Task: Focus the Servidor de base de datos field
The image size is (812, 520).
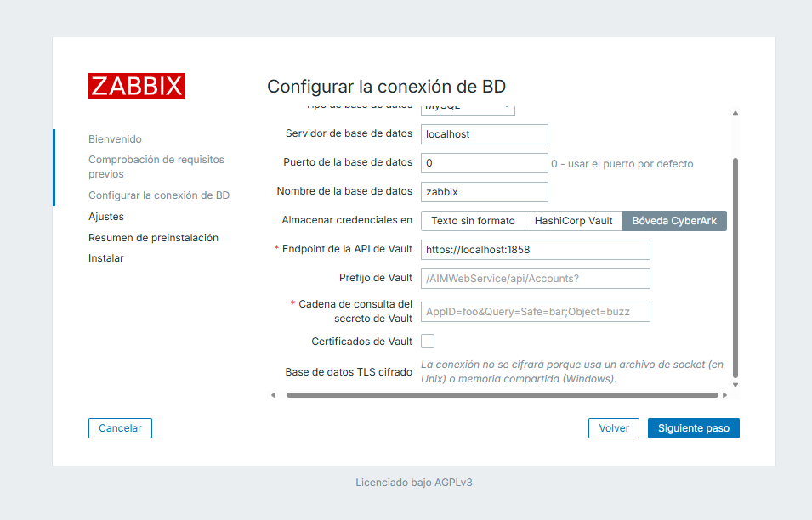Action: click(x=484, y=134)
